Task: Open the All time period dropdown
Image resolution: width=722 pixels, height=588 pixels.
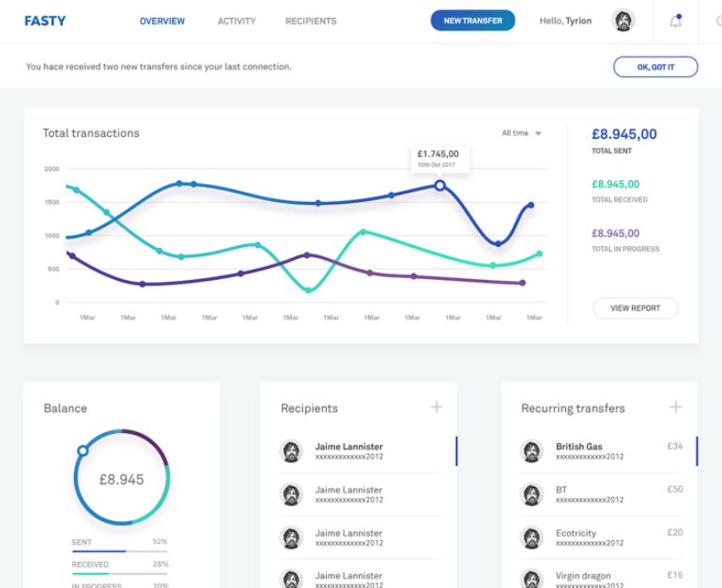Action: 521,133
